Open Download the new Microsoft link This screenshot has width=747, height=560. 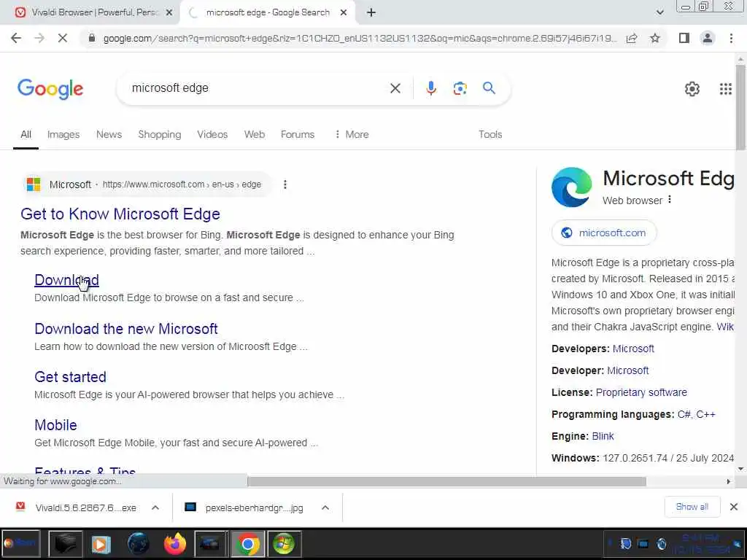click(x=126, y=329)
